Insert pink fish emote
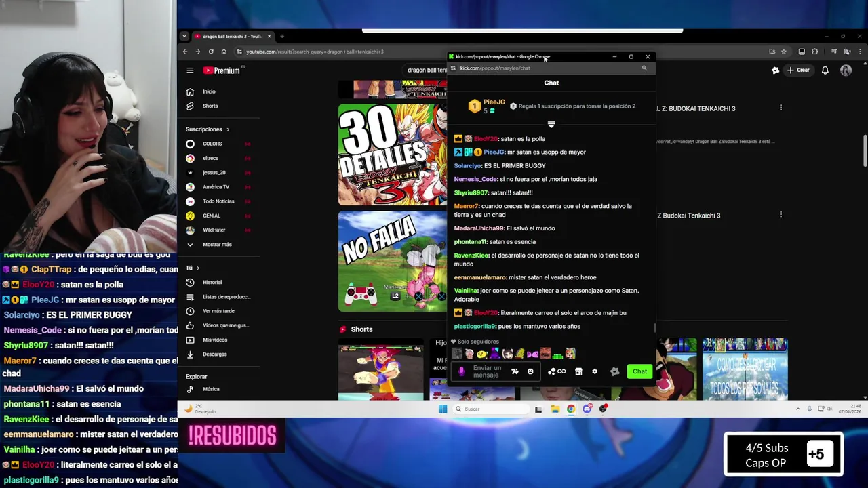Image resolution: width=868 pixels, height=488 pixels. click(x=532, y=353)
